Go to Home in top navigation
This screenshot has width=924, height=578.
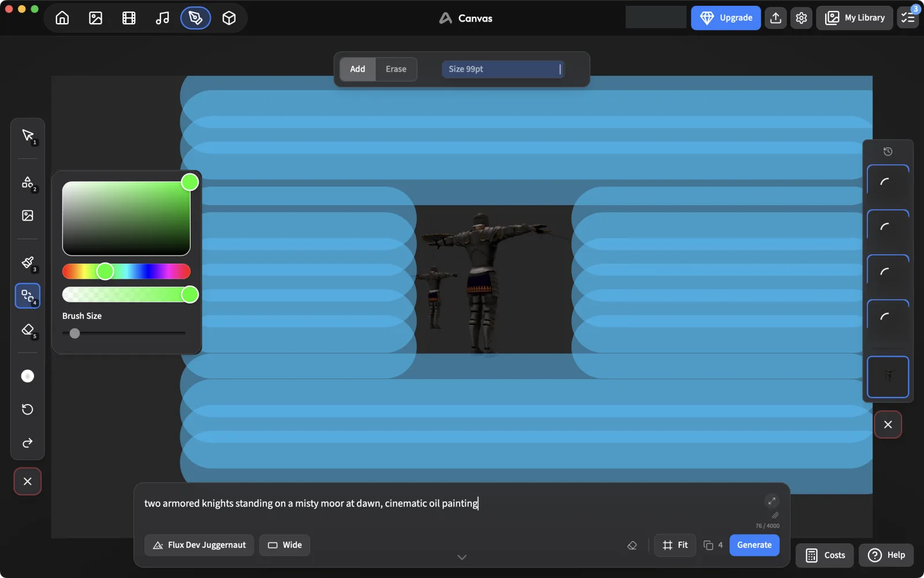62,18
